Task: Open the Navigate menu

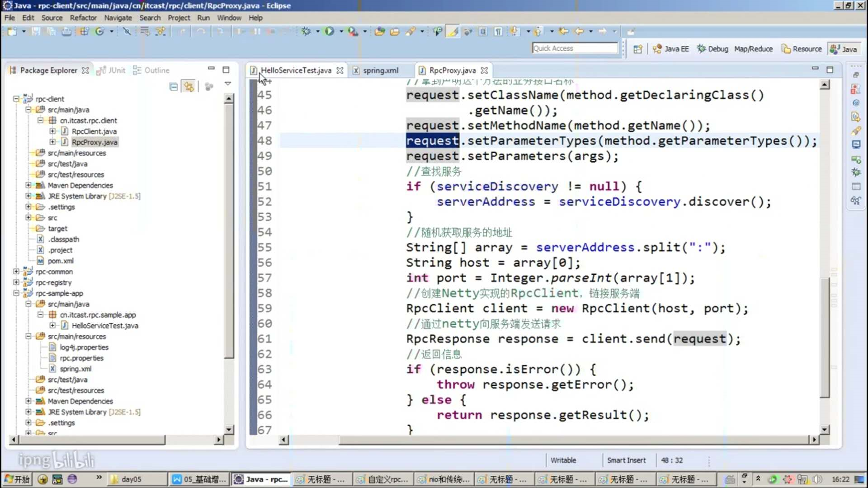Action: (x=118, y=18)
